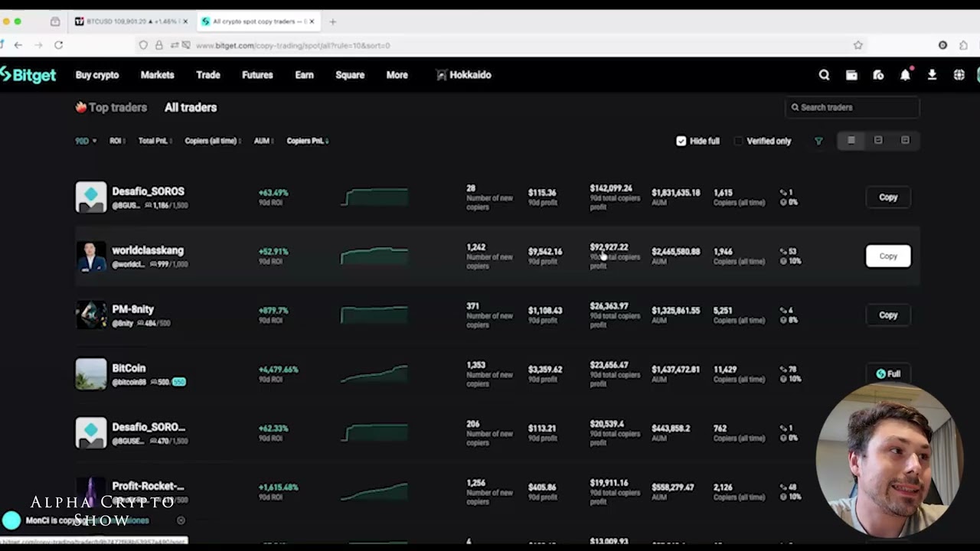Screen dimensions: 980x551
Task: Open the Hokkaido link in navbar
Action: pyautogui.click(x=464, y=75)
